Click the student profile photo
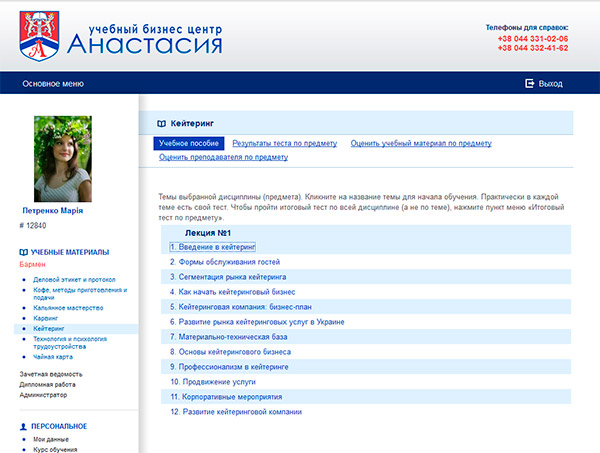The width and height of the screenshot is (600, 453). pyautogui.click(x=62, y=159)
